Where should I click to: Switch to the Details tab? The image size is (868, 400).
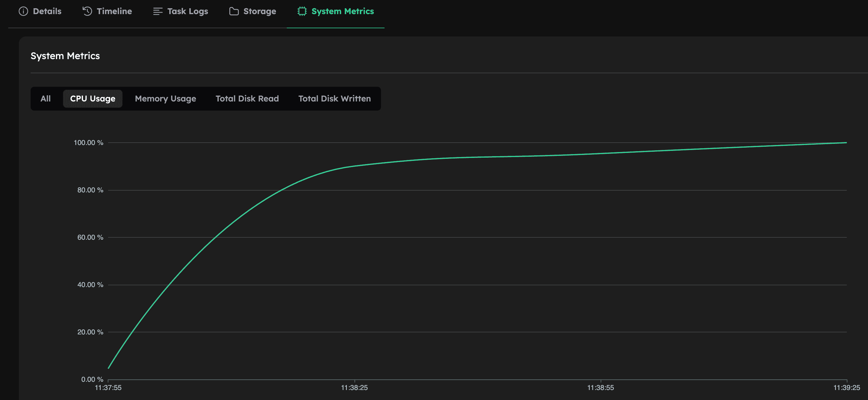coord(47,11)
